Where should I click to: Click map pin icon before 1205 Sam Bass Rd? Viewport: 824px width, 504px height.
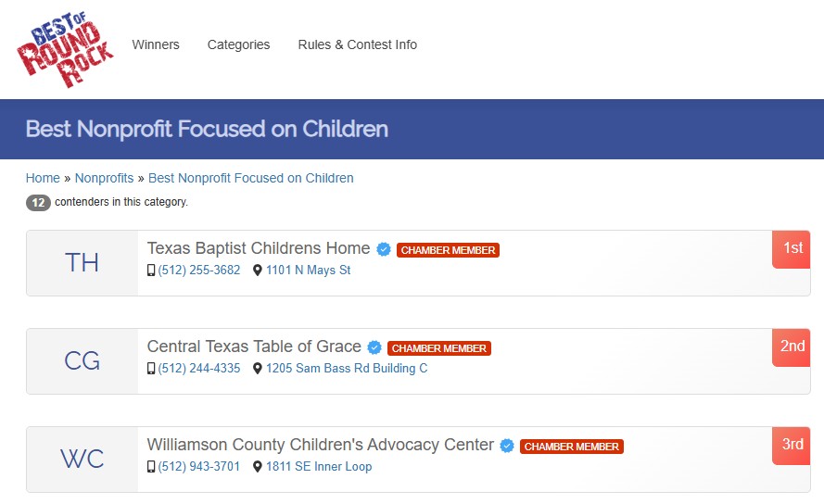(x=258, y=369)
